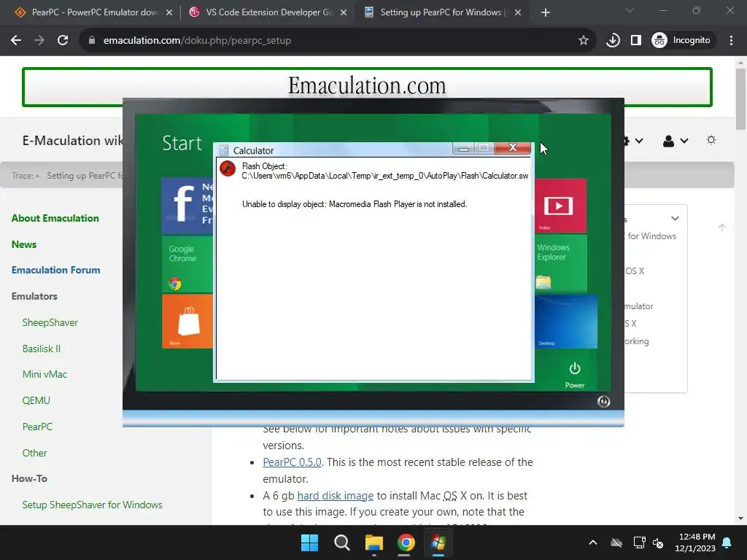The width and height of the screenshot is (747, 560).
Task: Click the muted volume tray icon
Action: tap(659, 542)
